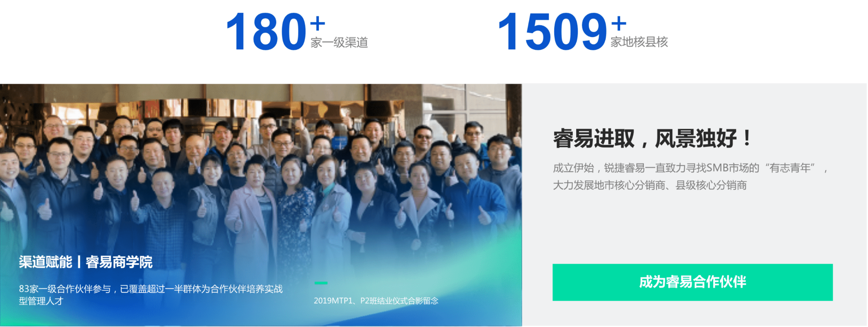Click the 180 statistic number

(266, 32)
